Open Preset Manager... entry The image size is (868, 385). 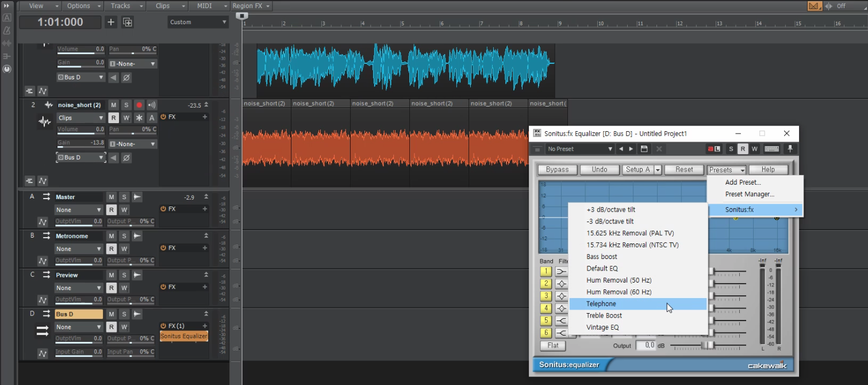(755, 194)
